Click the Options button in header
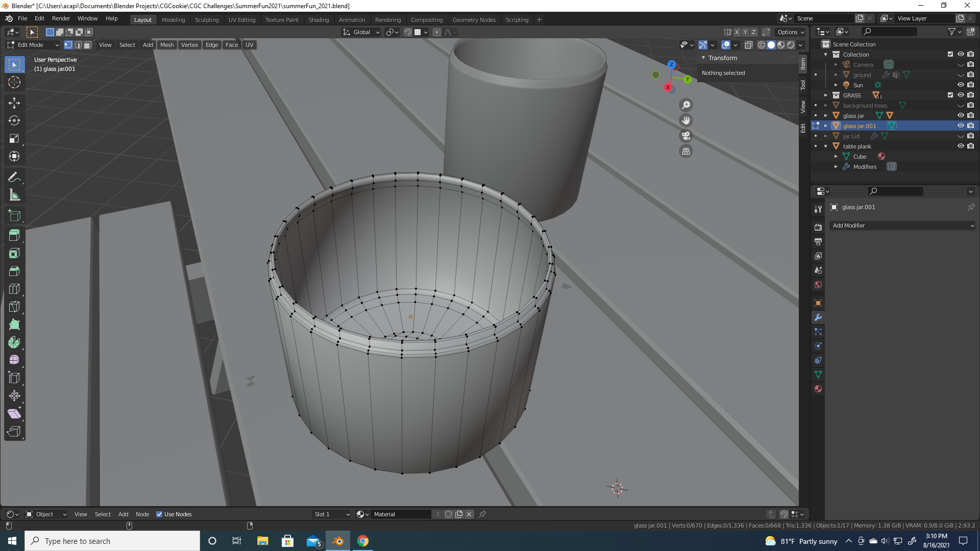The height and width of the screenshot is (551, 980). coord(790,32)
